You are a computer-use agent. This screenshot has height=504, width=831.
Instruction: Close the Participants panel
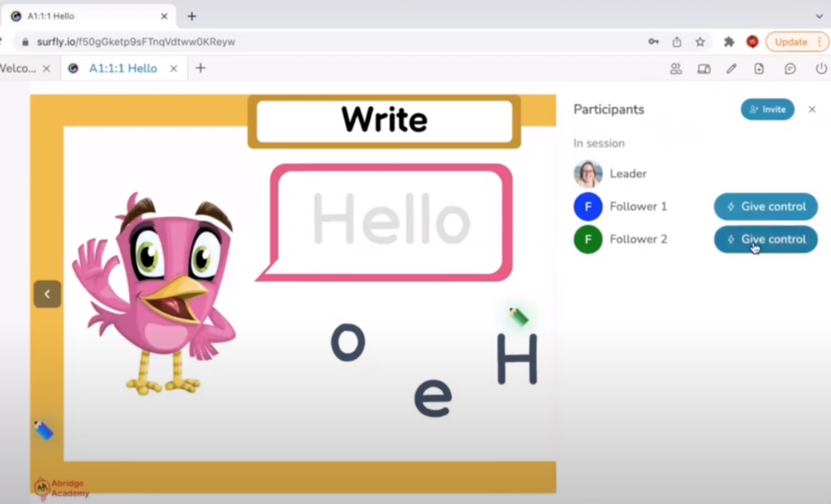point(812,110)
